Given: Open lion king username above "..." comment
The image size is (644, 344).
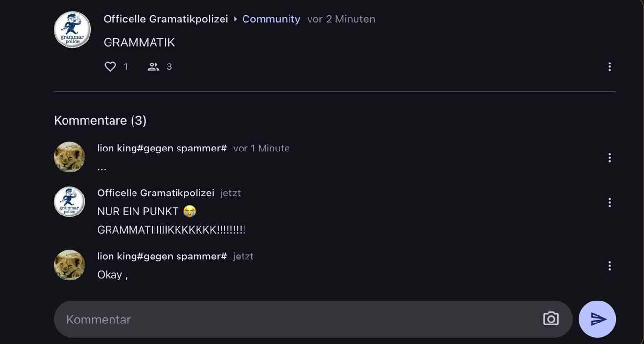Looking at the screenshot, I should coord(162,148).
